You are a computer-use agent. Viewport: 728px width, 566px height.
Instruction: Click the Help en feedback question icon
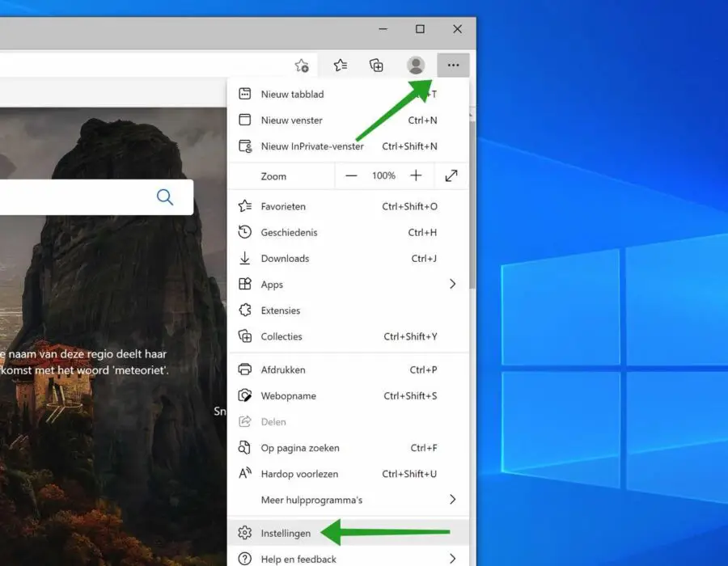tap(244, 559)
